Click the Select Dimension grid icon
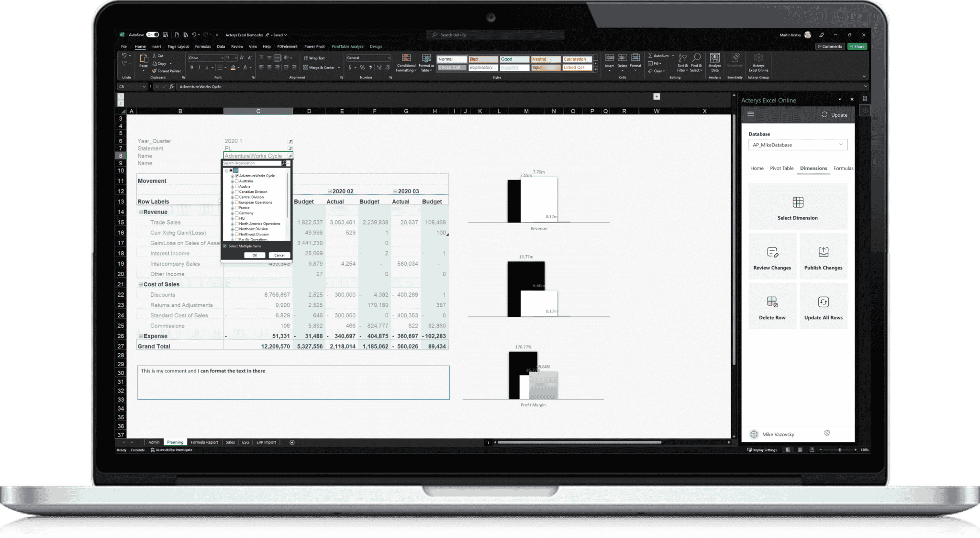Image resolution: width=980 pixels, height=538 pixels. click(798, 202)
